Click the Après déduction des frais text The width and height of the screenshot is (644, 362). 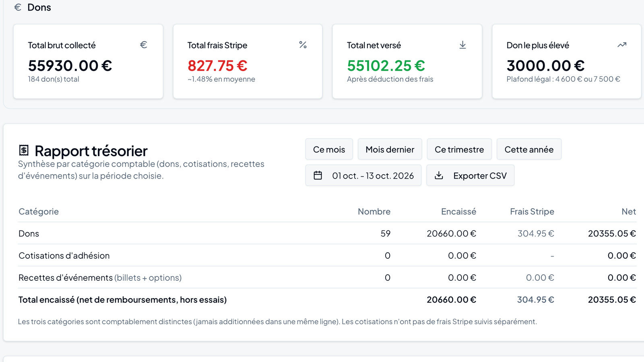click(390, 79)
